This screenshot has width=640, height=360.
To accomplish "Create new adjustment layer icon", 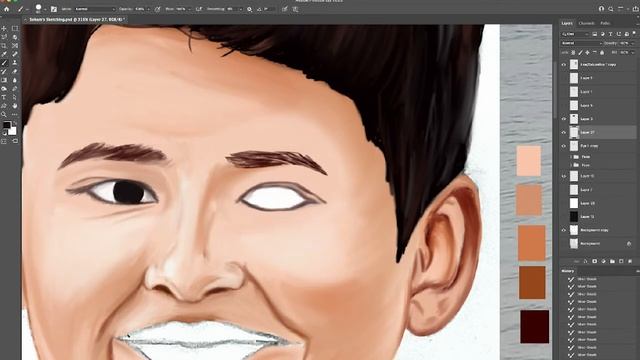I will click(x=603, y=261).
